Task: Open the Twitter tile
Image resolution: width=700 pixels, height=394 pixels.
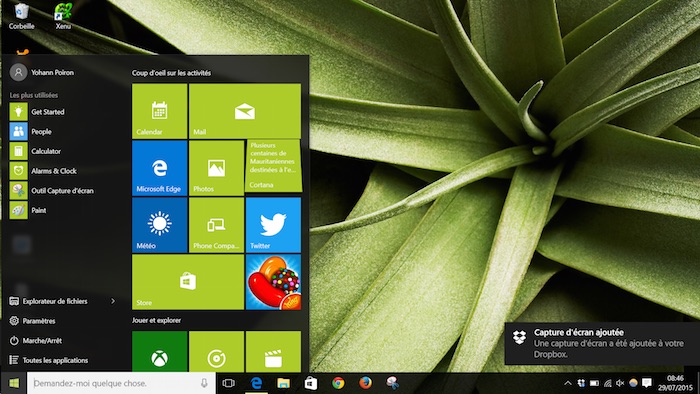Action: click(273, 225)
